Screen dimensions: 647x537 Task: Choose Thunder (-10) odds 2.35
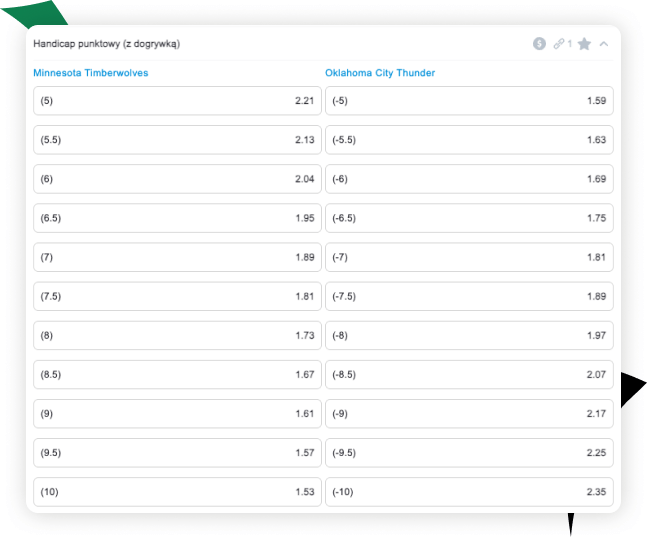pyautogui.click(x=469, y=492)
